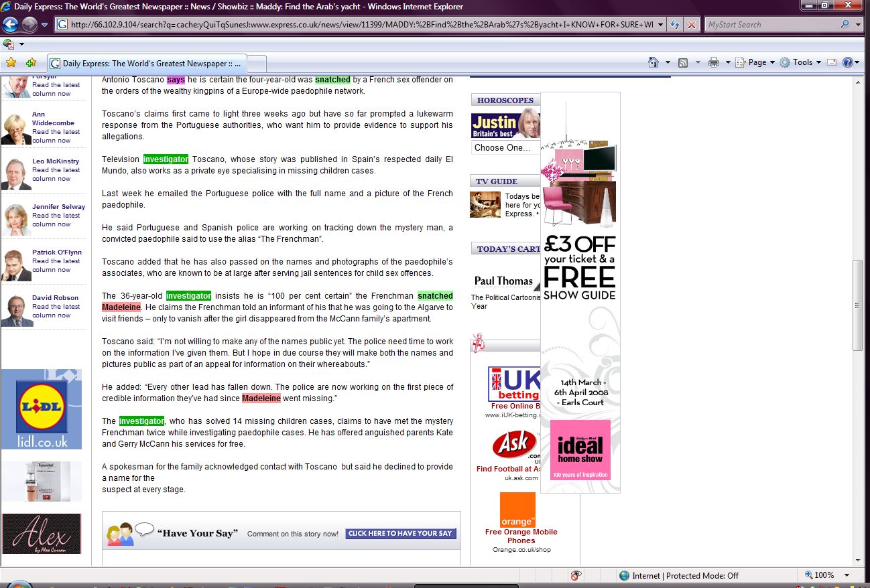Refresh the page with the Refresh icon
Image resolution: width=870 pixels, height=588 pixels.
(675, 25)
